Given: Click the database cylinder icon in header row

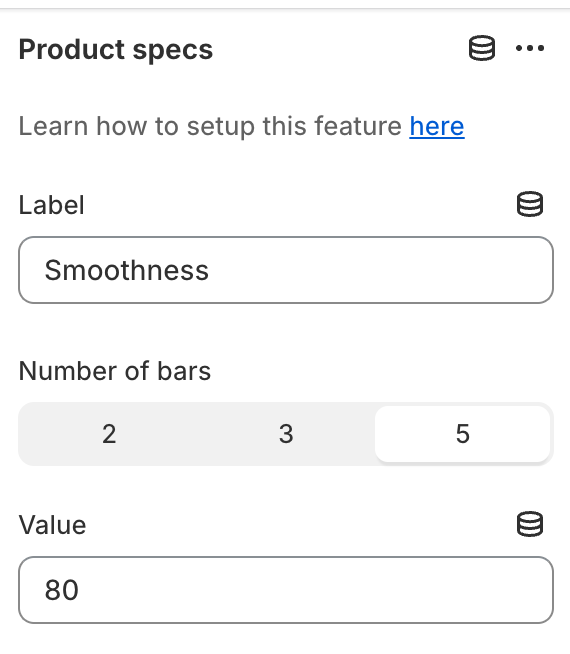Looking at the screenshot, I should click(482, 48).
